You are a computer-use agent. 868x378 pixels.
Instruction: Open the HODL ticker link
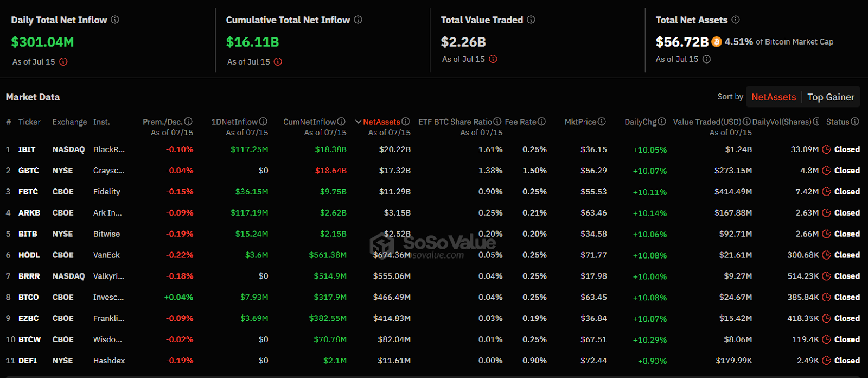[x=29, y=255]
